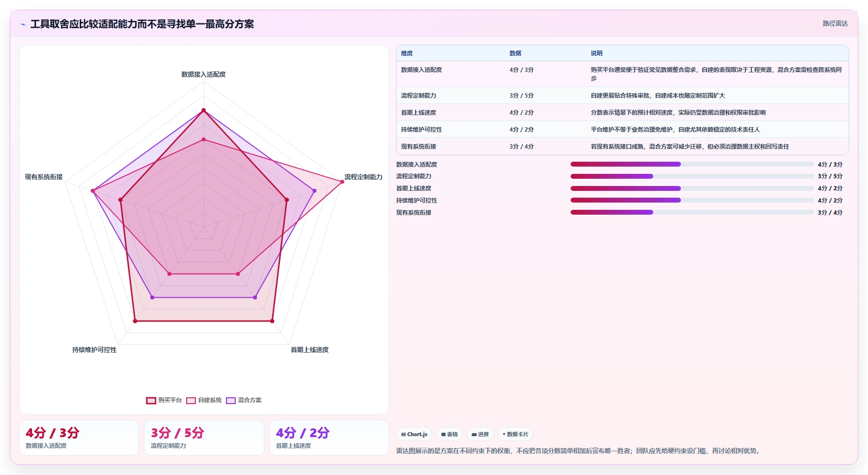Click the 持续维护可控性 axis label on the radar
868x475 pixels.
(94, 350)
